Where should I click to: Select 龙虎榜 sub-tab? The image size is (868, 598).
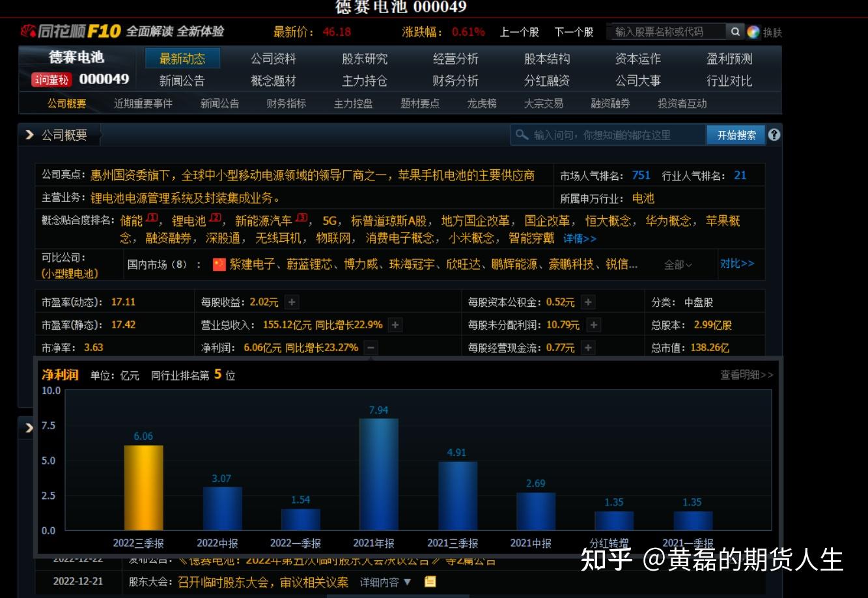pos(482,104)
